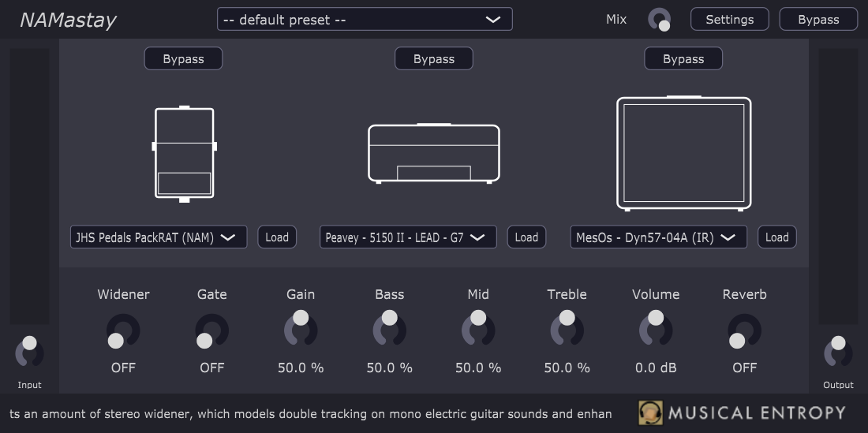Click the Musical Entropy logo
This screenshot has width=868, height=433.
tap(742, 413)
